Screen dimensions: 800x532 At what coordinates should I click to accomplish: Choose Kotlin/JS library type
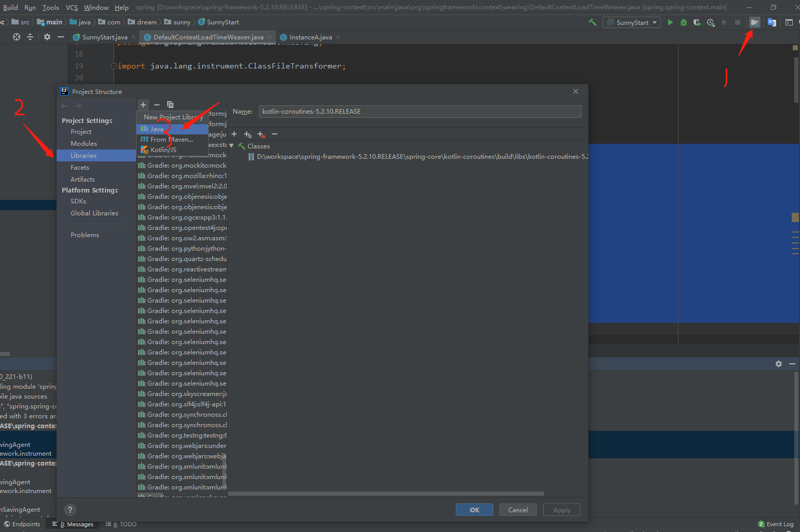tap(172, 149)
